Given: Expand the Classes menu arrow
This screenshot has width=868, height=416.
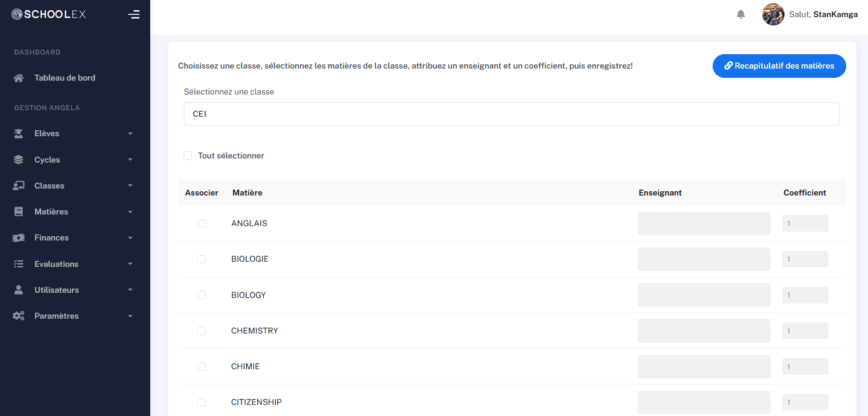Looking at the screenshot, I should [x=130, y=186].
